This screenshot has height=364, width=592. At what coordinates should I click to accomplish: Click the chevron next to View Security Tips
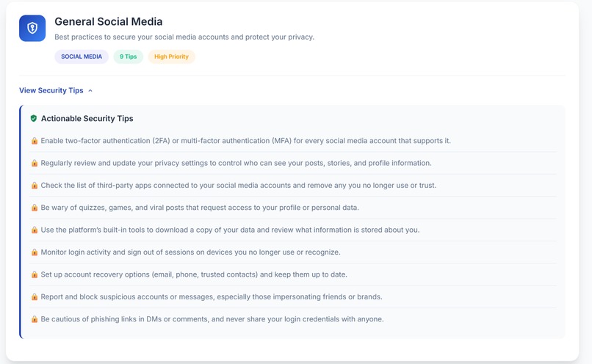coord(90,90)
